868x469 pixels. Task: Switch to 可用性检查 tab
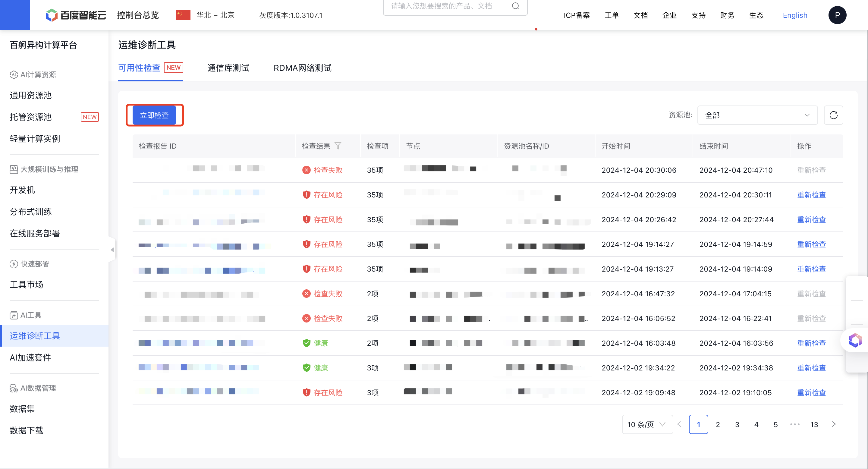pos(150,68)
